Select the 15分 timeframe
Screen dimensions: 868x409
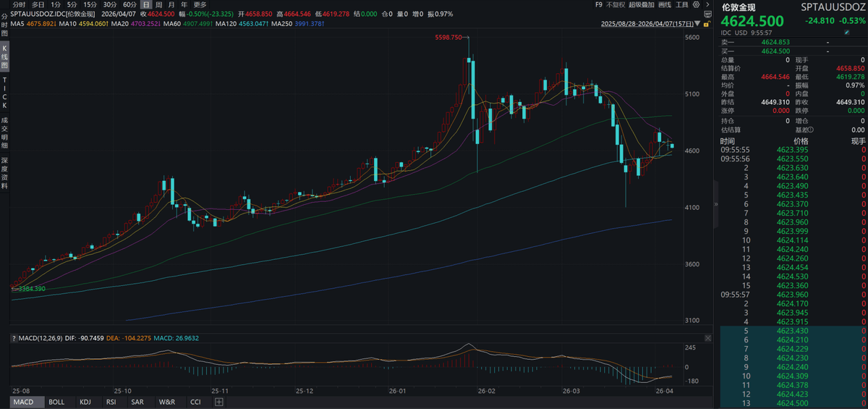click(x=90, y=4)
